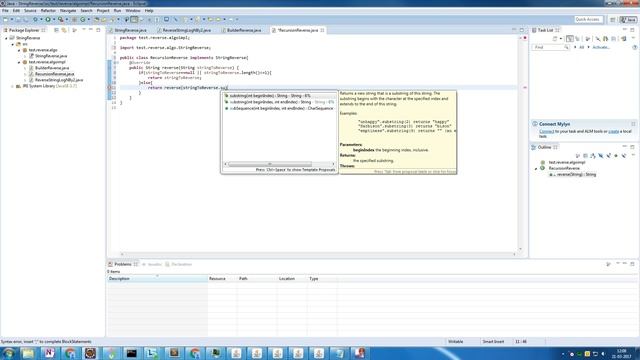This screenshot has width=640, height=360.
Task: Click the New file toolbar icon
Action: [x=6, y=19]
